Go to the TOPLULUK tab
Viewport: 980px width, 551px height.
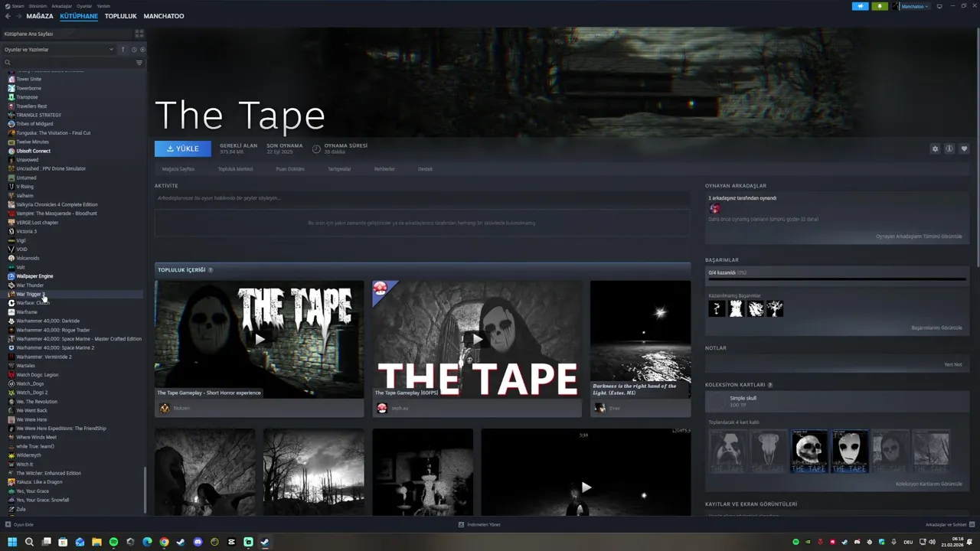point(121,16)
